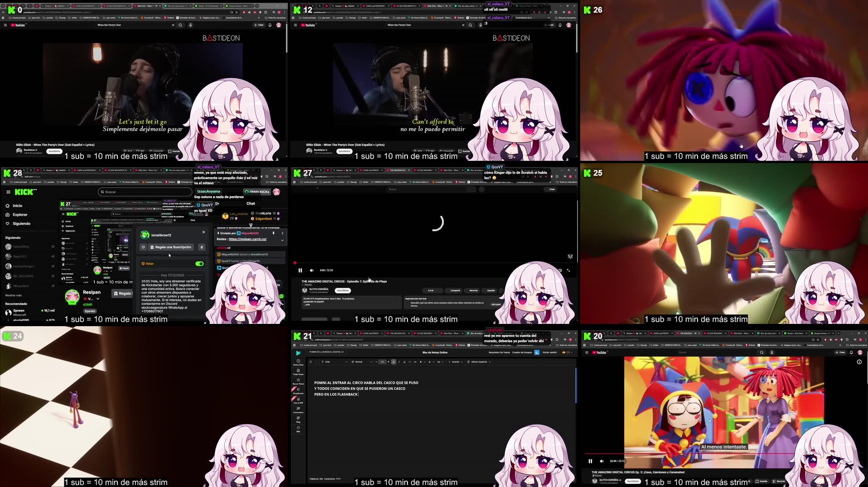Disable the Vetar toggle for ismailbrow12

coord(200,263)
